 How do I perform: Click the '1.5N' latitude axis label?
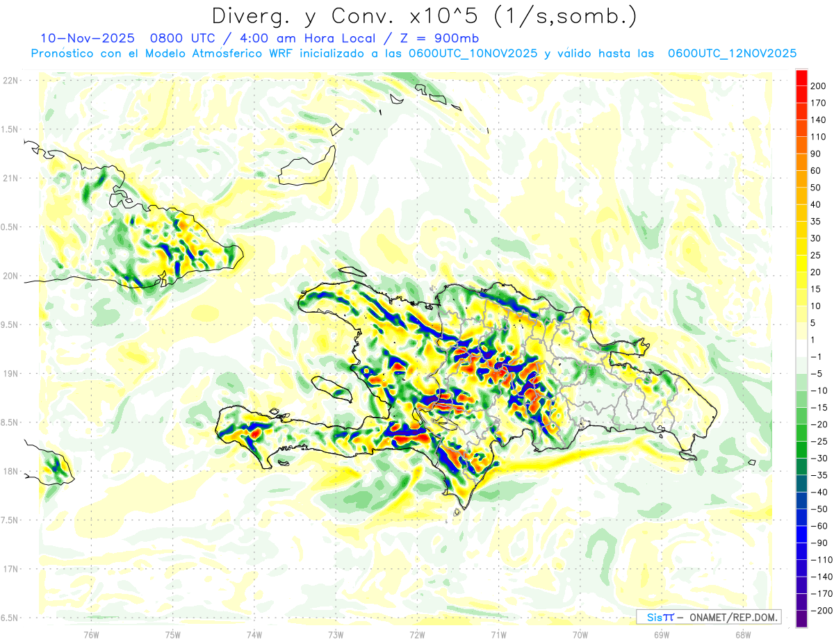10,130
